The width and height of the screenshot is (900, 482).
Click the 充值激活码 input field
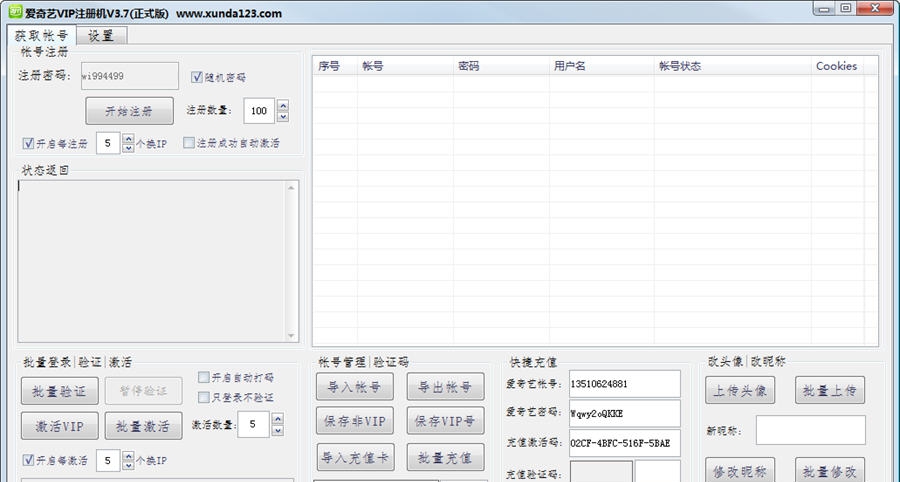click(624, 443)
